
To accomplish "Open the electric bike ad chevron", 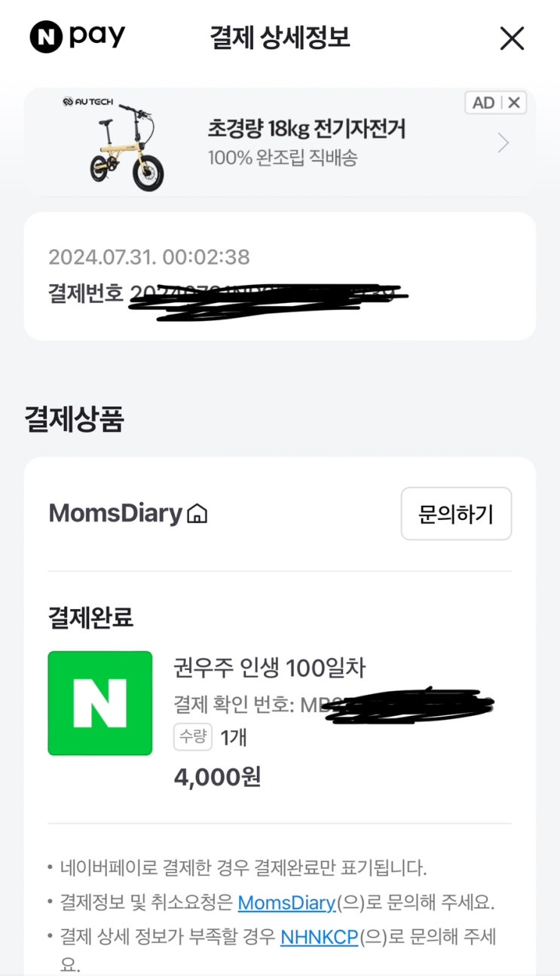I will point(503,143).
